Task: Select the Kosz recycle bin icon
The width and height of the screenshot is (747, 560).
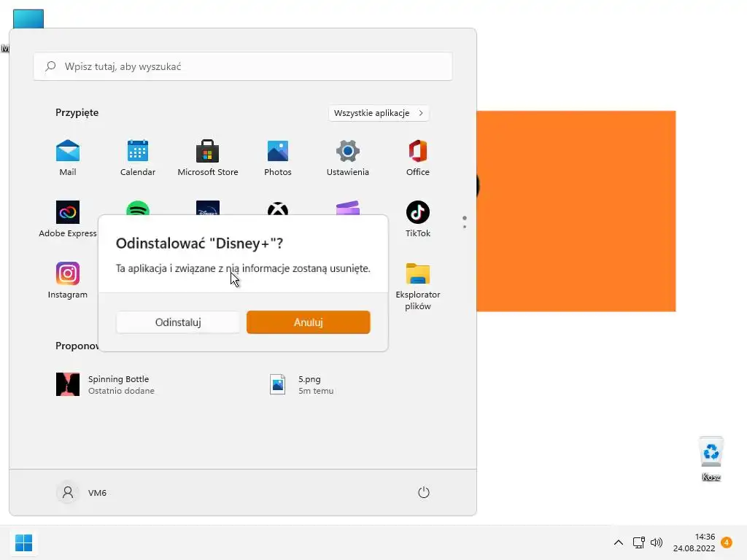Action: pos(711,459)
